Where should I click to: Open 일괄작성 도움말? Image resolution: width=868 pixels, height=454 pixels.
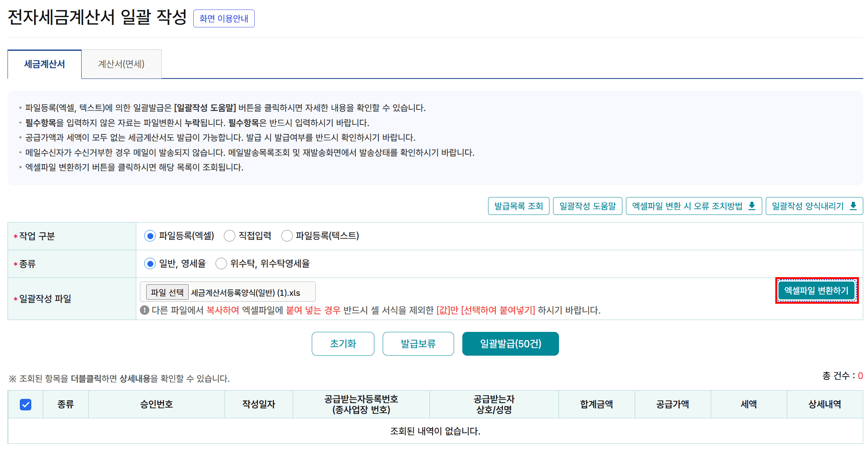587,206
